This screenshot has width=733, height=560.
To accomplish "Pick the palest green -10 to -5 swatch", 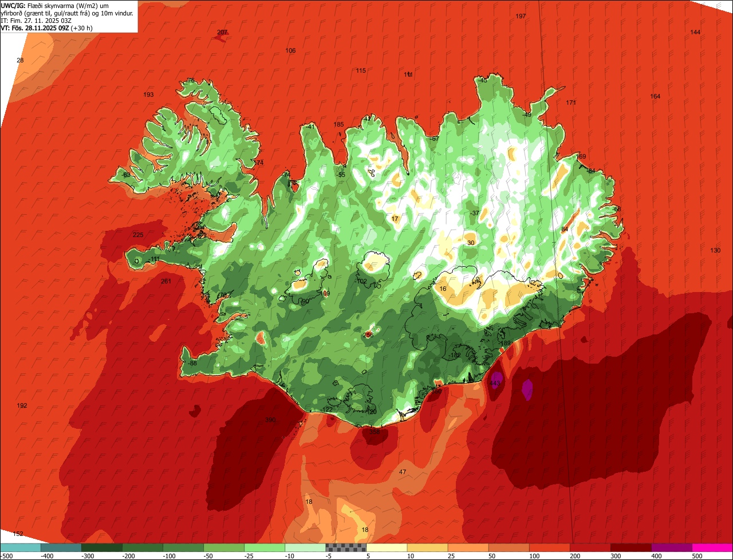I will click(305, 547).
